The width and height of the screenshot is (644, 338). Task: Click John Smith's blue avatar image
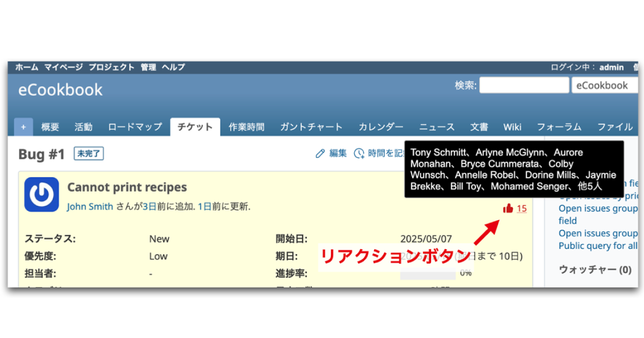coord(41,194)
